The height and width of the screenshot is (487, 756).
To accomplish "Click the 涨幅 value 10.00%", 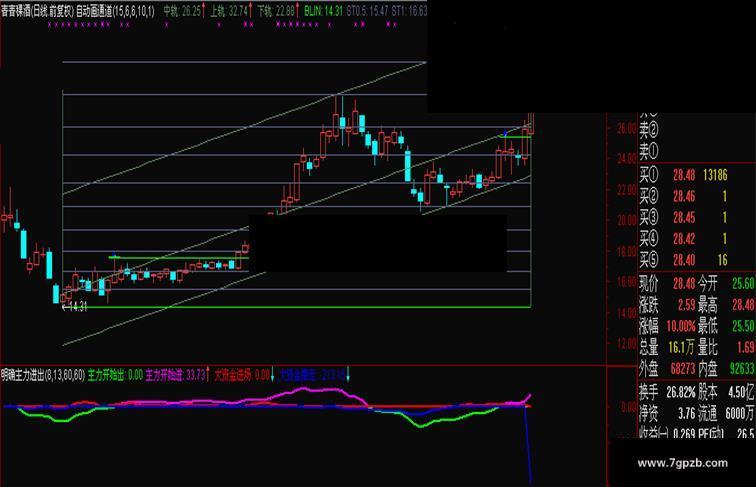I will (681, 326).
